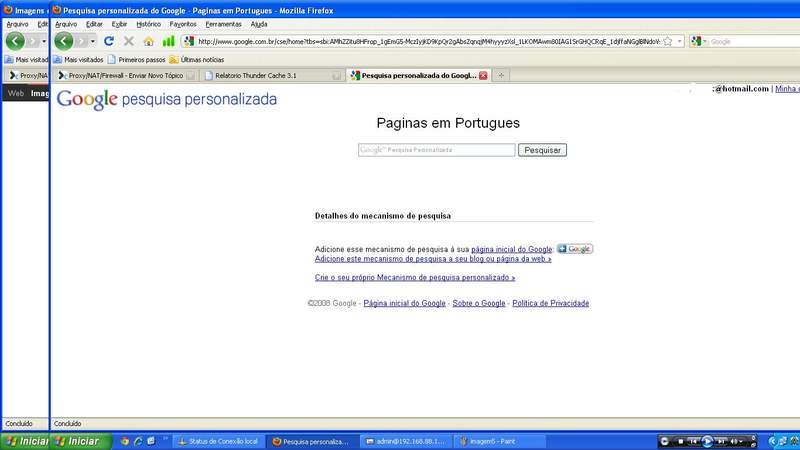Launch Internet Explorer from quick launch
Screen dimensions: 800x450
138,441
